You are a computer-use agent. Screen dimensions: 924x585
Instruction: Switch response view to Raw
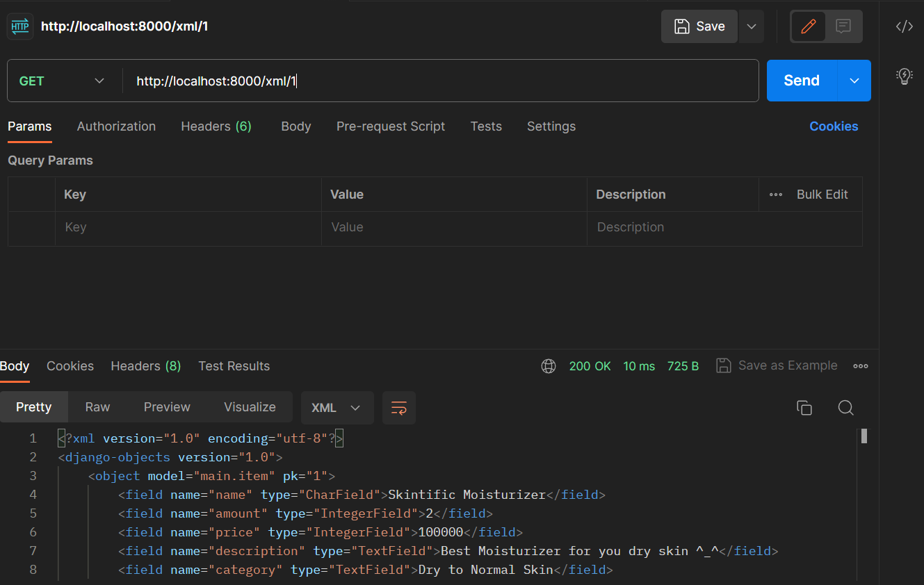click(x=97, y=407)
